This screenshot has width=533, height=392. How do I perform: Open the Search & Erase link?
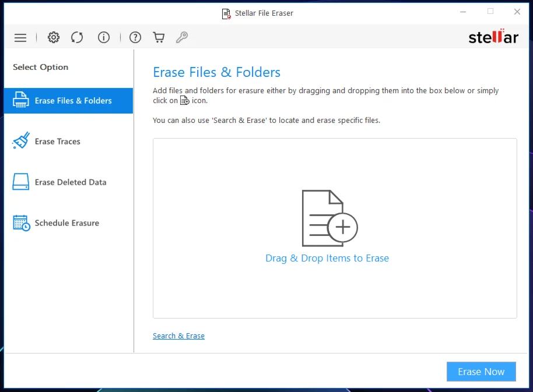click(178, 336)
